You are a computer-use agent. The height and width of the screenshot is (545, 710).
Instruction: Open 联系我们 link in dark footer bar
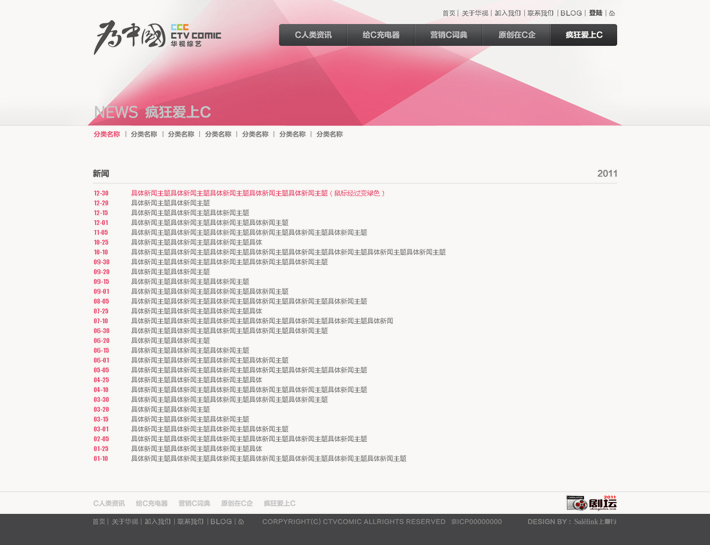pyautogui.click(x=191, y=522)
